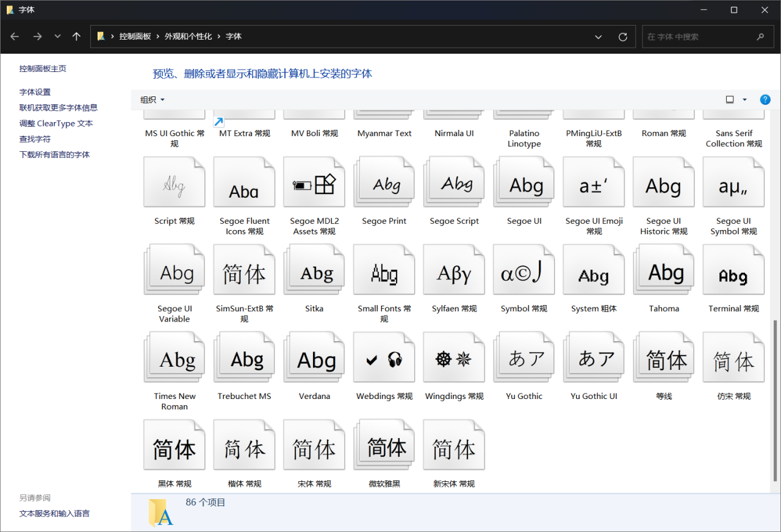
Task: Click the 外观和个性化 breadcrumb segment
Action: coord(188,37)
